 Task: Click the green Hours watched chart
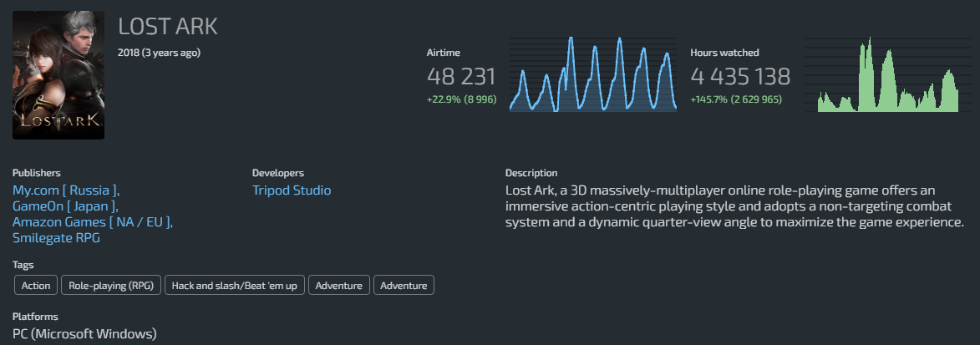coord(888,74)
